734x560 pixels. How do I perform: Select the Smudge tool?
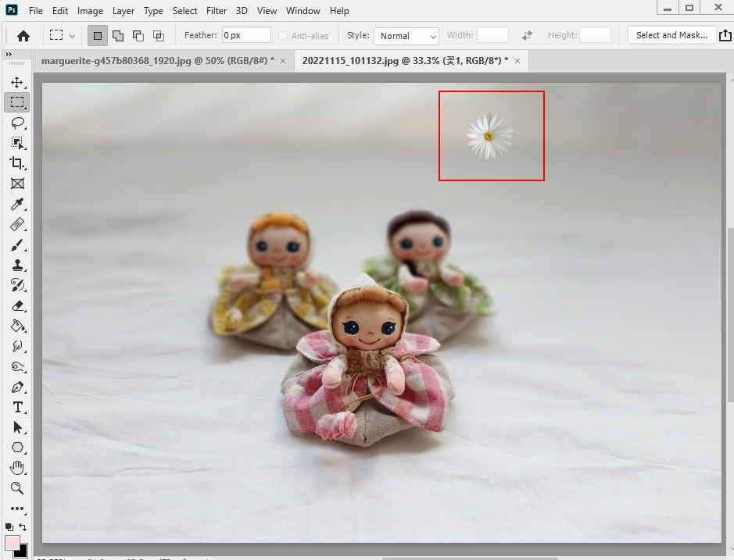17,346
